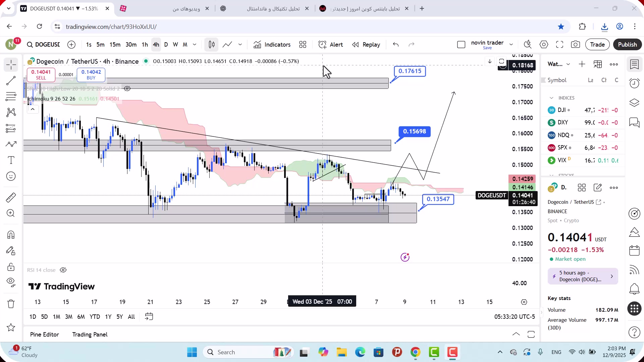644x362 pixels.
Task: Select the ruler measure tool
Action: pos(11,197)
